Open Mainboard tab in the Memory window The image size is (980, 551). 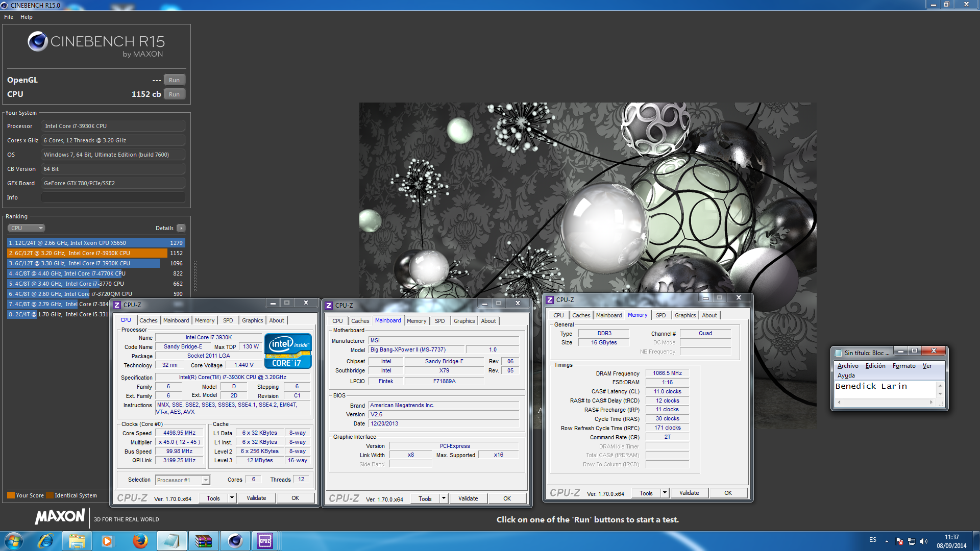[608, 315]
